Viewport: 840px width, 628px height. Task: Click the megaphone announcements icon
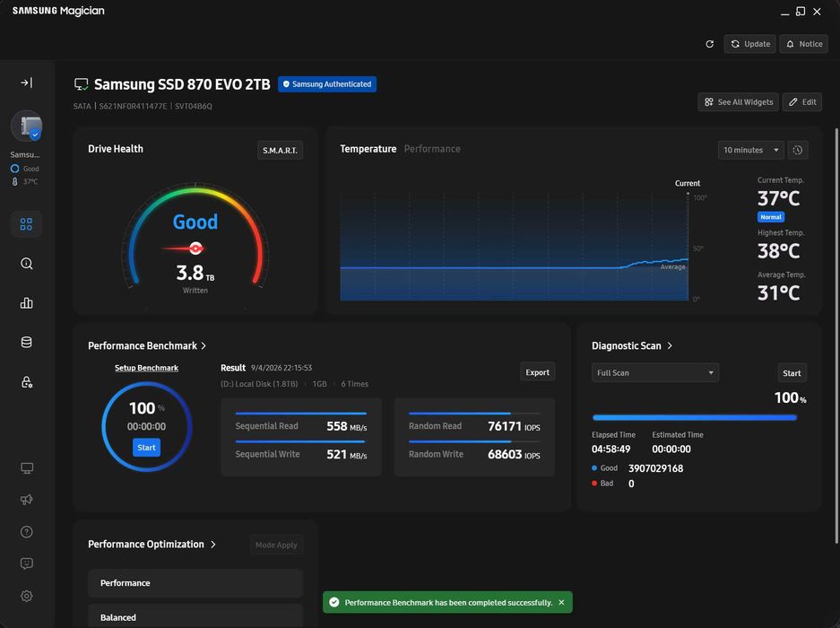coord(26,500)
